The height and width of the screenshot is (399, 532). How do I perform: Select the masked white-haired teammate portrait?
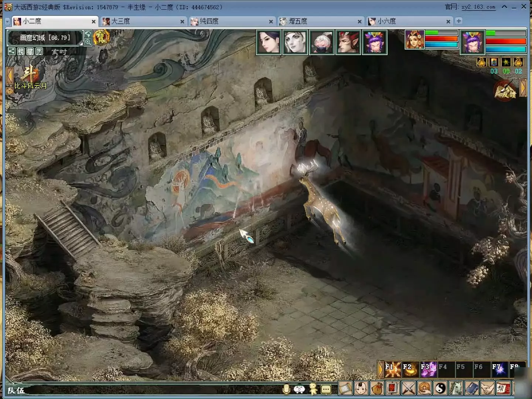click(x=322, y=42)
